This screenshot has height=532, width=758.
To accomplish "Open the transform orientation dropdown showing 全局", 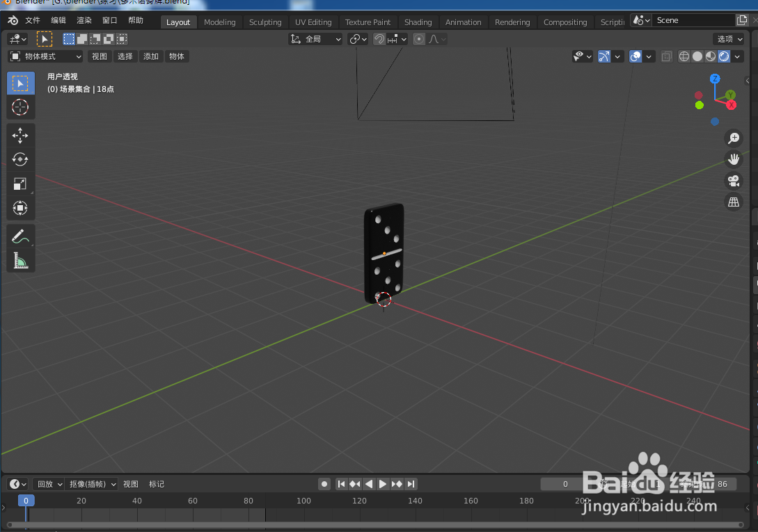I will [x=315, y=39].
